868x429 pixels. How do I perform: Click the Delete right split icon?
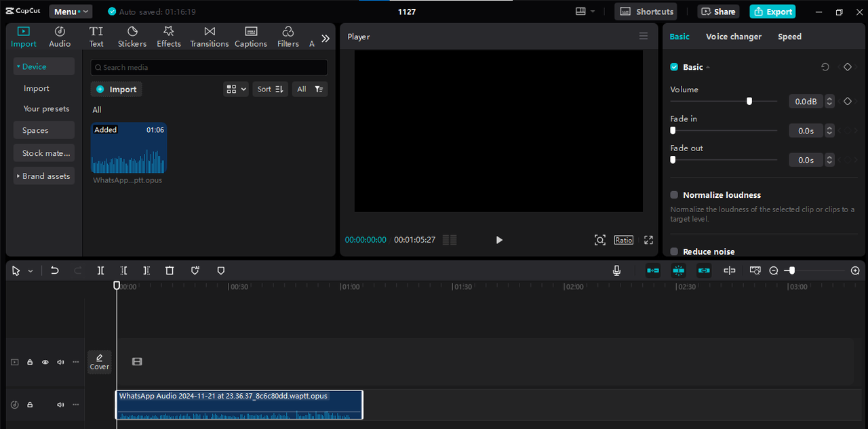[146, 270]
